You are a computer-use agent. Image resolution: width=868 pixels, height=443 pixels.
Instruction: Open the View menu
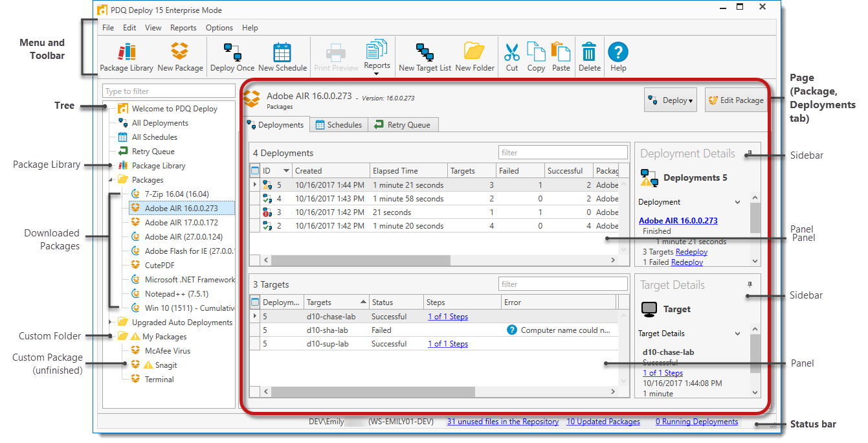click(153, 28)
